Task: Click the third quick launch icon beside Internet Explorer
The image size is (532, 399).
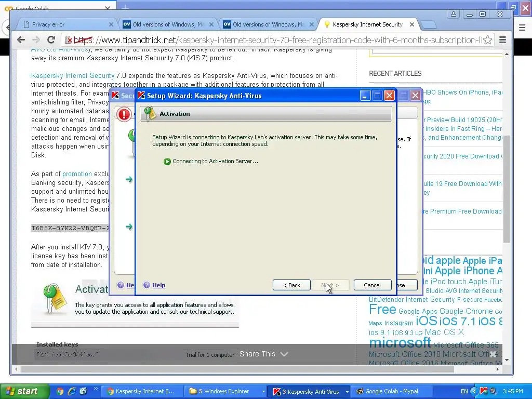Action: click(83, 391)
